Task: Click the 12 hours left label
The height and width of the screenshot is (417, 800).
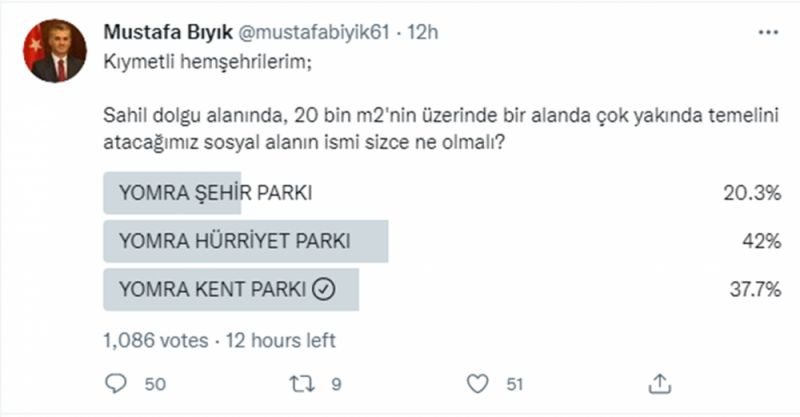Action: (x=279, y=340)
